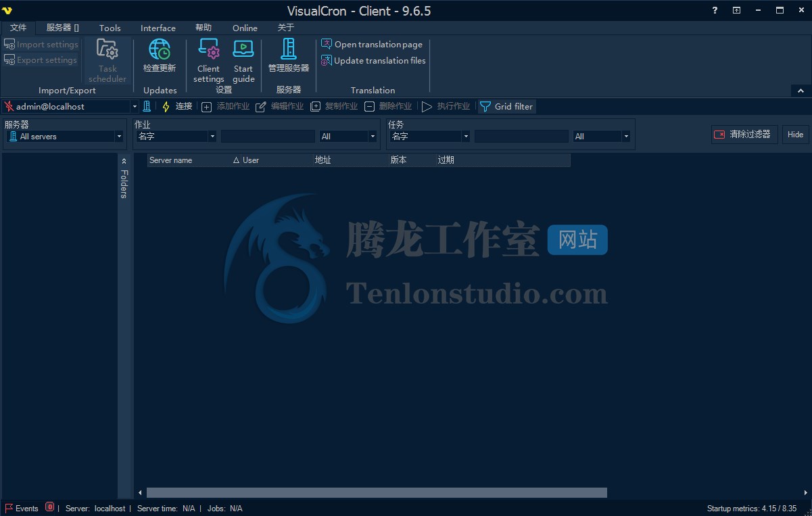Open the admin@localhost server dropdown
Viewport: 812px width, 516px height.
pyautogui.click(x=135, y=106)
